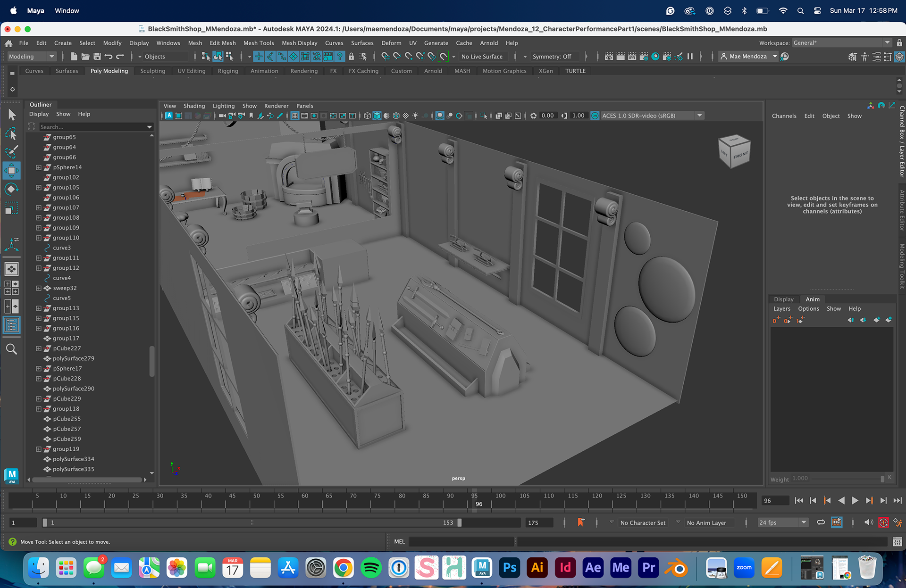
Task: Expand pCube227 in the Outliner
Action: click(x=39, y=348)
